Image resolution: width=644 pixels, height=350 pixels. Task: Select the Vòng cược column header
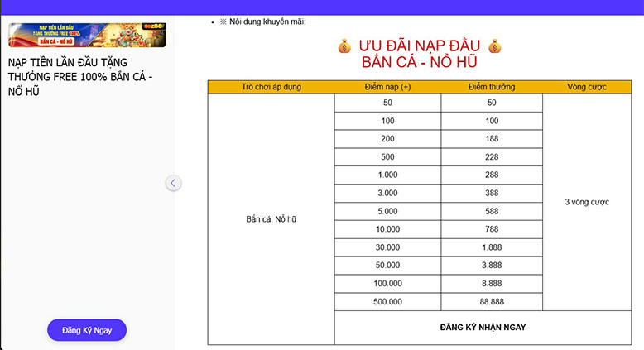(587, 87)
